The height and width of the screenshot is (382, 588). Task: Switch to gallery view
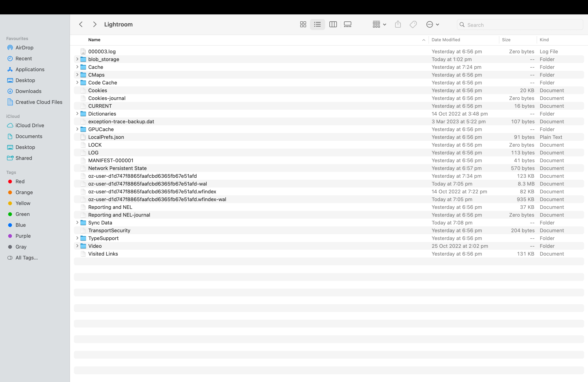(x=347, y=25)
